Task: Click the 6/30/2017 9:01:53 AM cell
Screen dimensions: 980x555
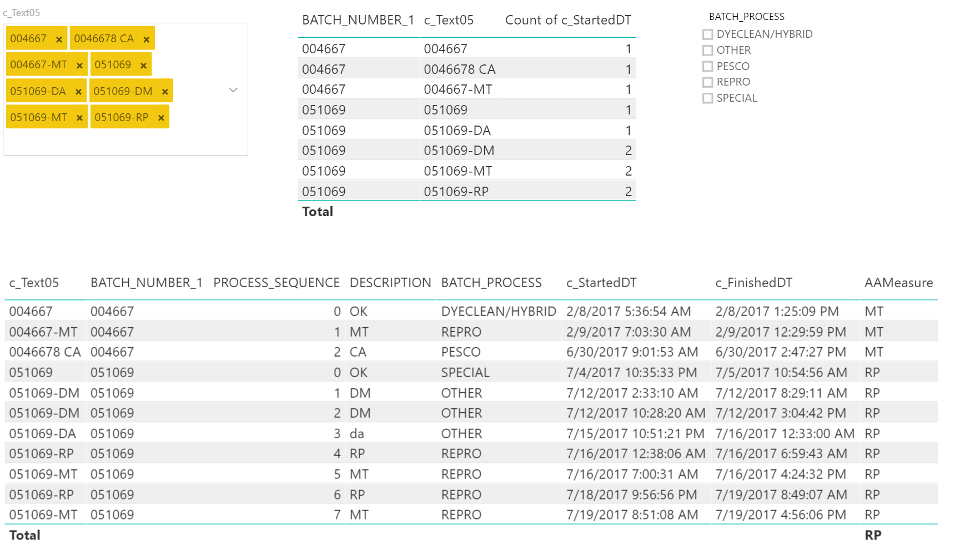Action: click(632, 352)
